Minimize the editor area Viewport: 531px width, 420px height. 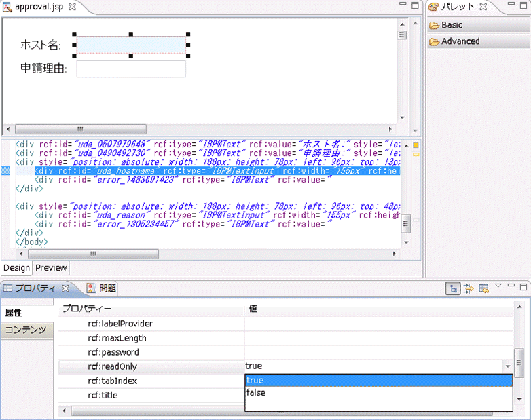pyautogui.click(x=403, y=3)
